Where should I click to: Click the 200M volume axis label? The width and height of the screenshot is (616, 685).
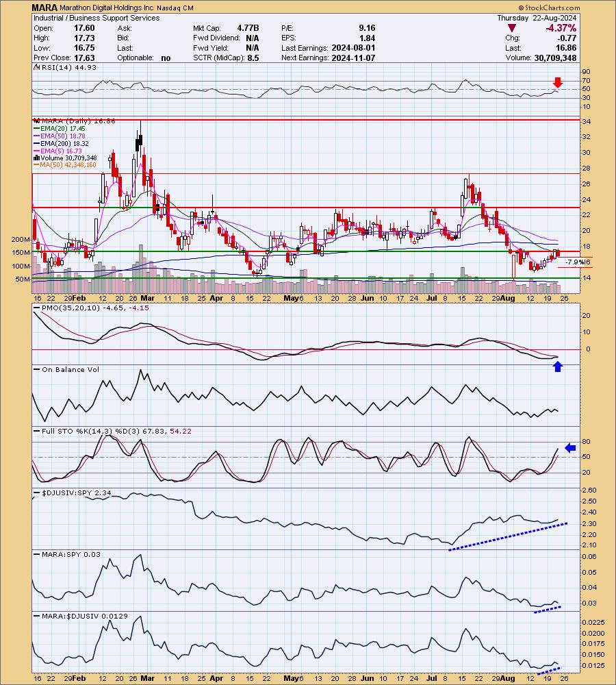[x=21, y=239]
